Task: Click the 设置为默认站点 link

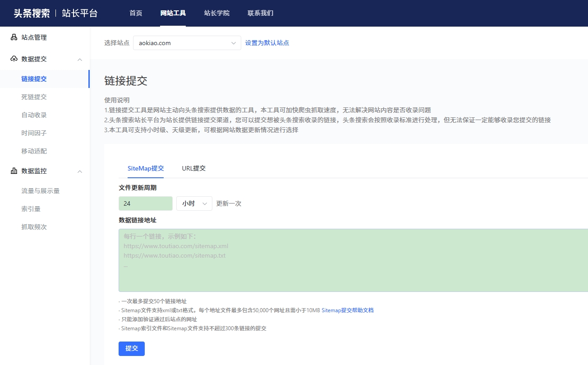Action: click(x=267, y=43)
